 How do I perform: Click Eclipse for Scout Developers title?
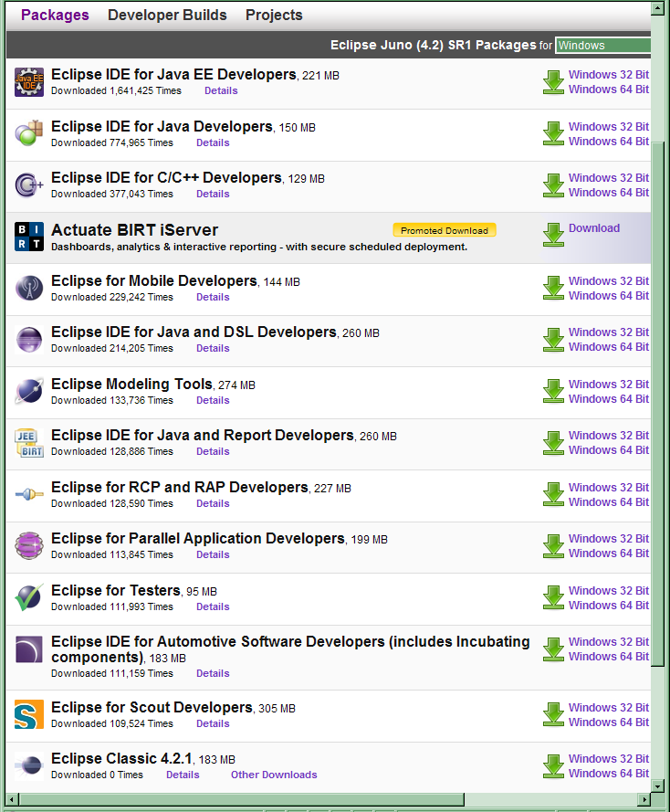pos(152,707)
